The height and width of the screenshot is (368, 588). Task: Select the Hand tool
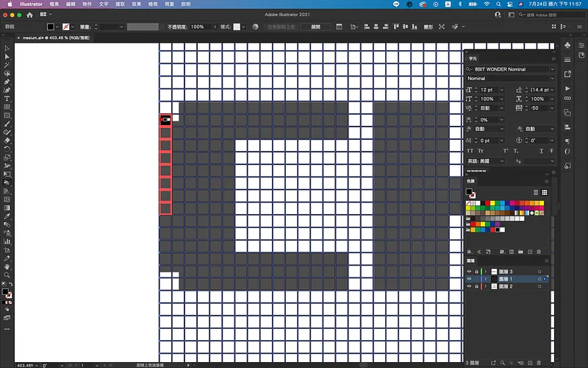coord(7,266)
